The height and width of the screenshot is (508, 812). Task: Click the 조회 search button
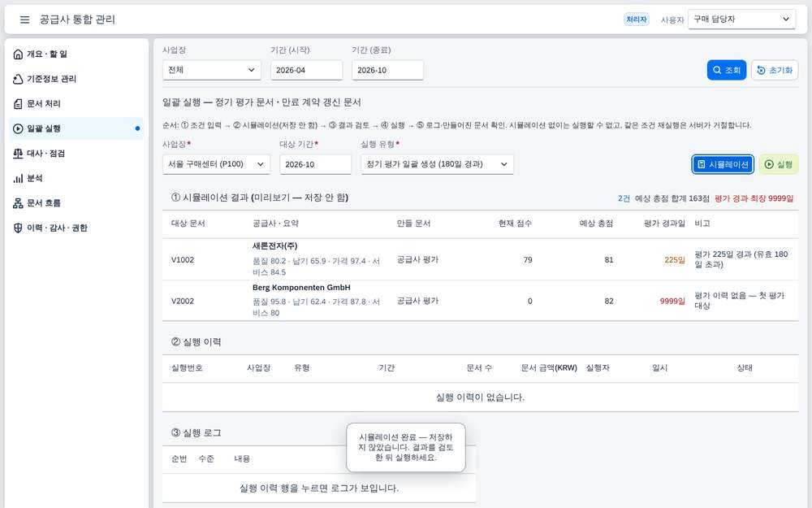pyautogui.click(x=727, y=70)
